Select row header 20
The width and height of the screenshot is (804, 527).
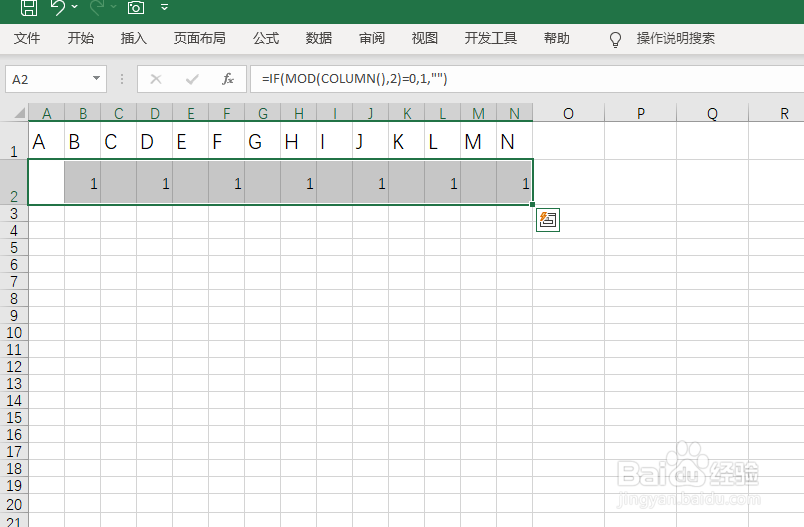tap(14, 502)
